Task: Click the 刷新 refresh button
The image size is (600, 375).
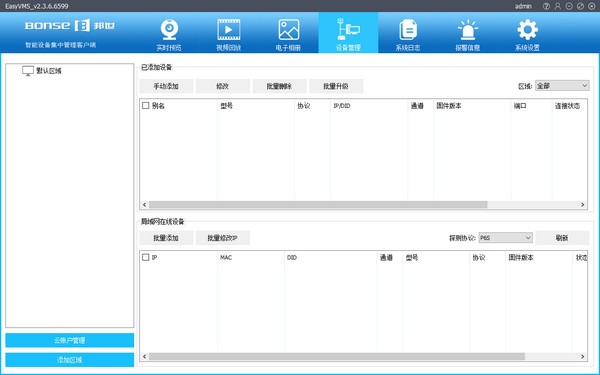Action: (562, 238)
